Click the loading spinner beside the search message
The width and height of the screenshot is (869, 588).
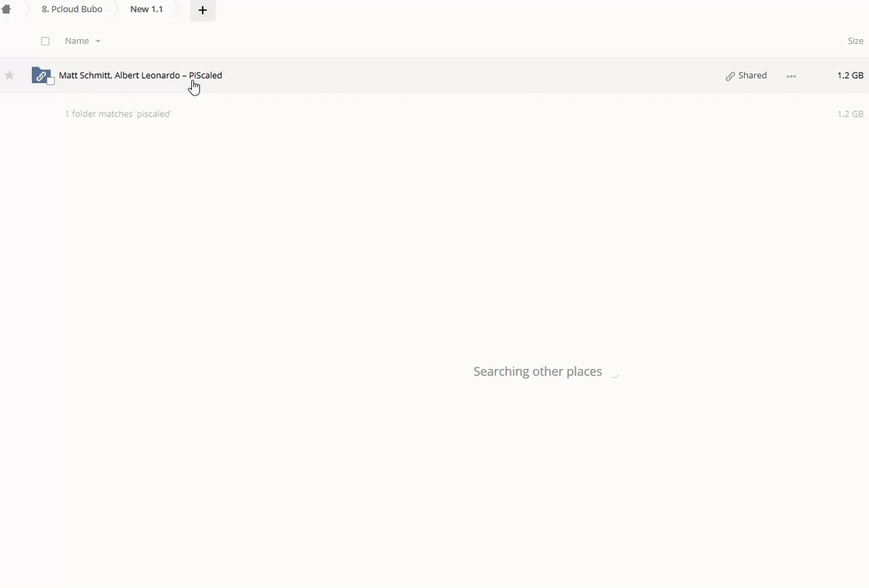pos(615,373)
